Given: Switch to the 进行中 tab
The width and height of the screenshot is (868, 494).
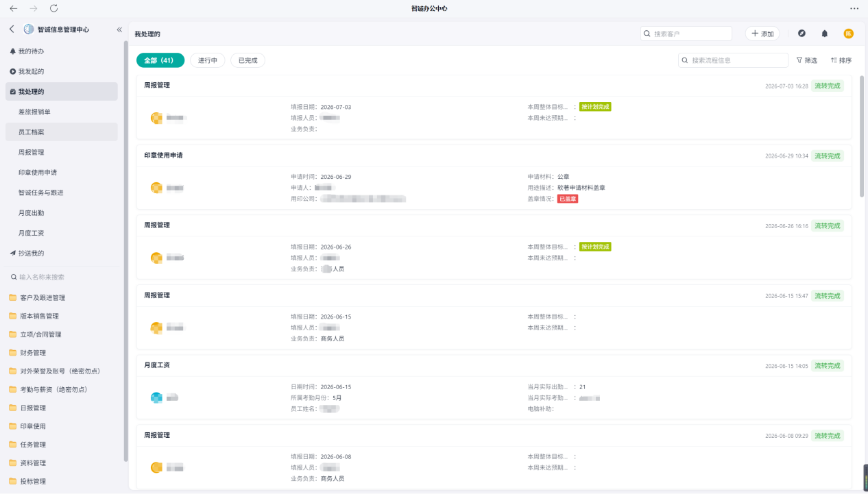Looking at the screenshot, I should point(208,60).
